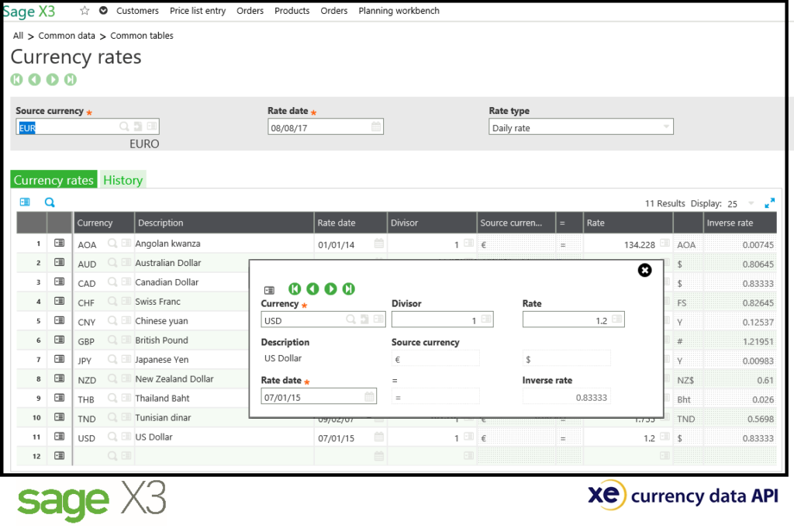Open the Products menu item

click(292, 11)
